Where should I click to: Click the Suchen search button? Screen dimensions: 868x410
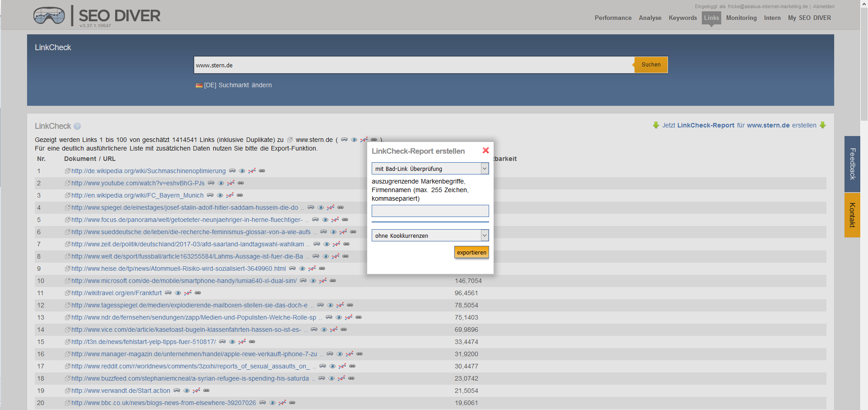651,65
